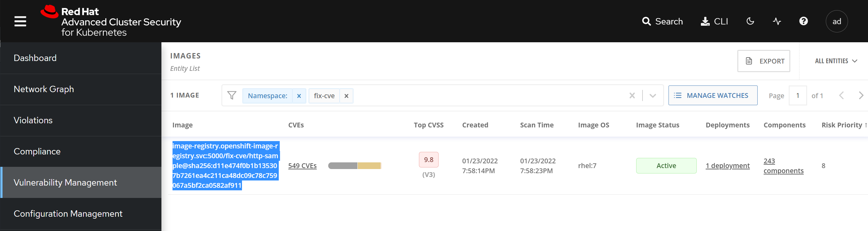This screenshot has height=231, width=868.
Task: Sort by Image OS column
Action: click(x=593, y=125)
